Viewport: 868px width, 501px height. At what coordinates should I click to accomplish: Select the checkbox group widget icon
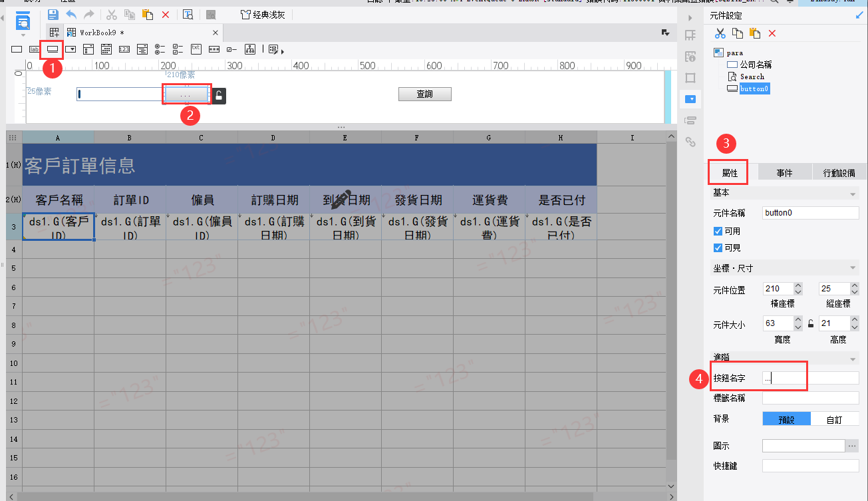pos(178,49)
